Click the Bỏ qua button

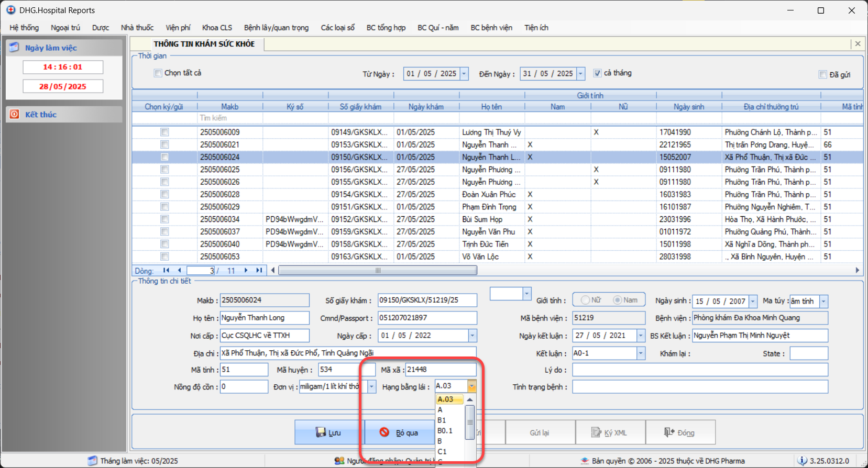tap(399, 432)
